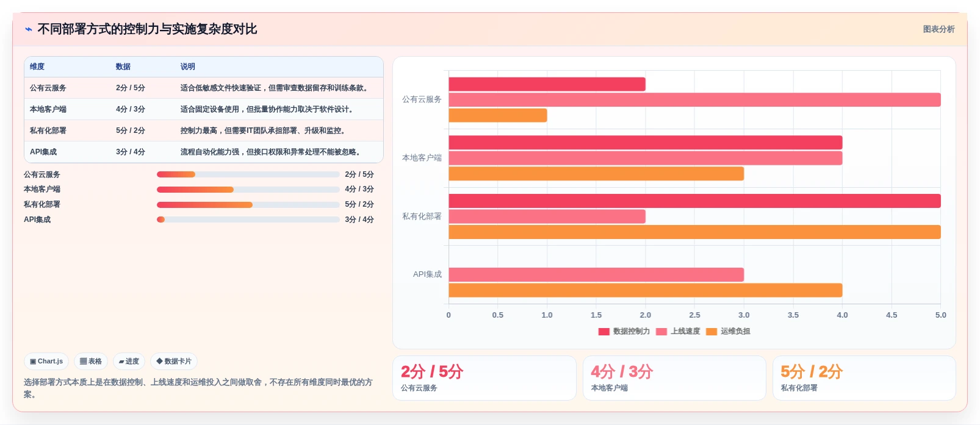Viewport: 980px width, 425px height.
Task: Click the 本地客户端 progress bar
Action: pyautogui.click(x=248, y=190)
